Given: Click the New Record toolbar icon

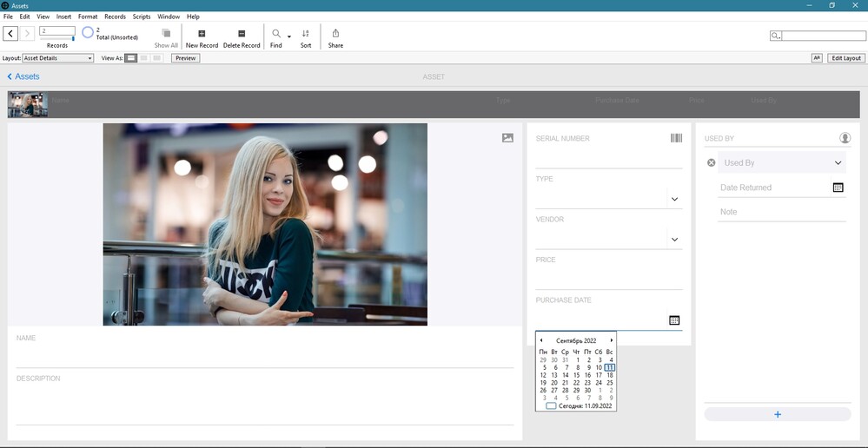Looking at the screenshot, I should (x=202, y=34).
